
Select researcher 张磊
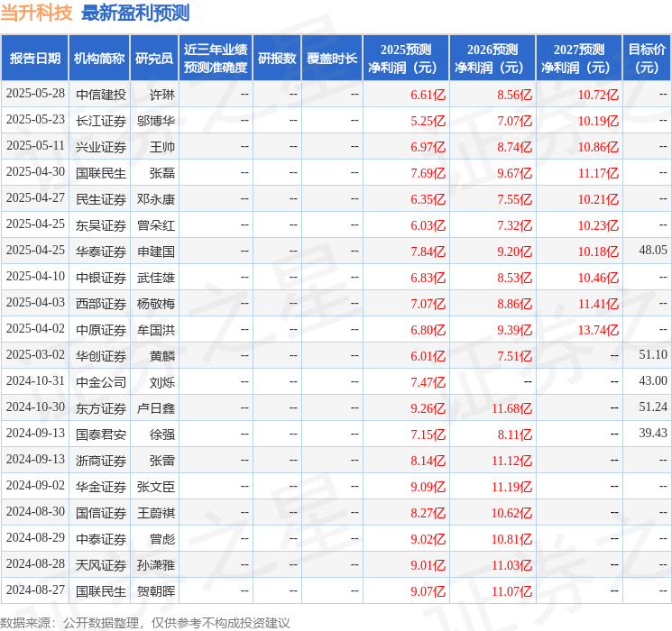(162, 173)
